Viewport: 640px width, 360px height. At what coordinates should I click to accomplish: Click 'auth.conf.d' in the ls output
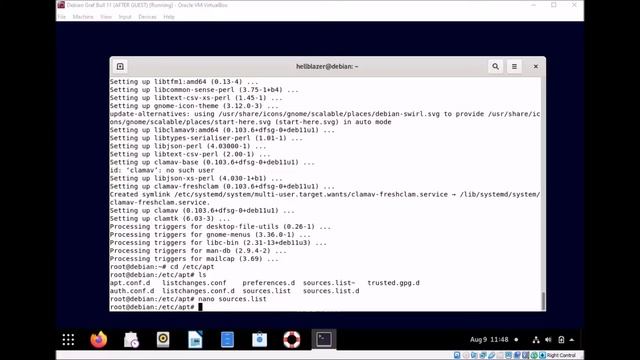click(x=132, y=291)
